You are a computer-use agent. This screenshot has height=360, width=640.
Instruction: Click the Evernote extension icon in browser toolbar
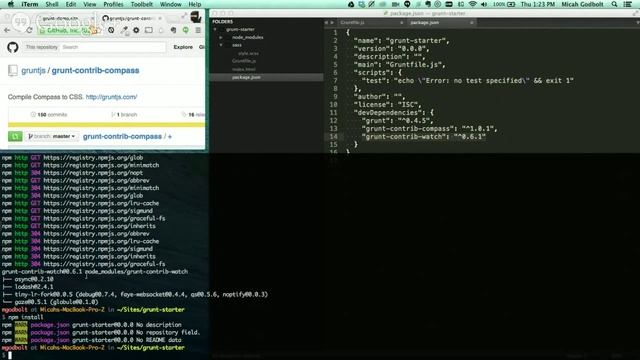pyautogui.click(x=173, y=30)
